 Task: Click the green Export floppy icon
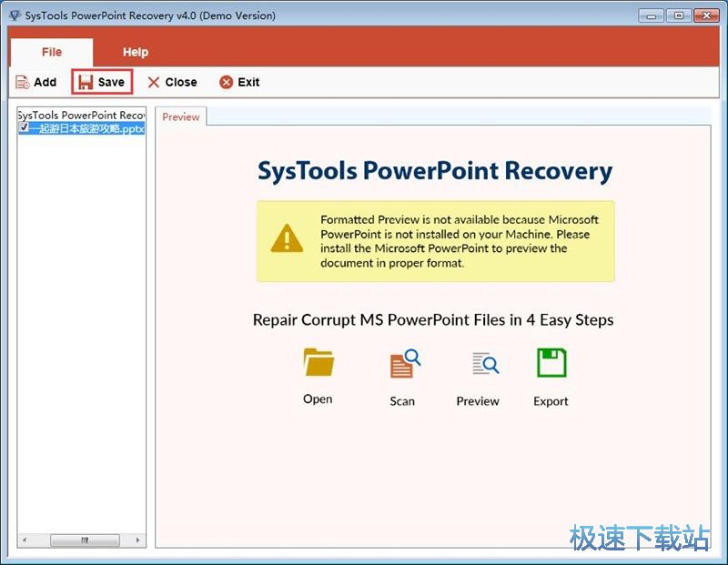551,363
